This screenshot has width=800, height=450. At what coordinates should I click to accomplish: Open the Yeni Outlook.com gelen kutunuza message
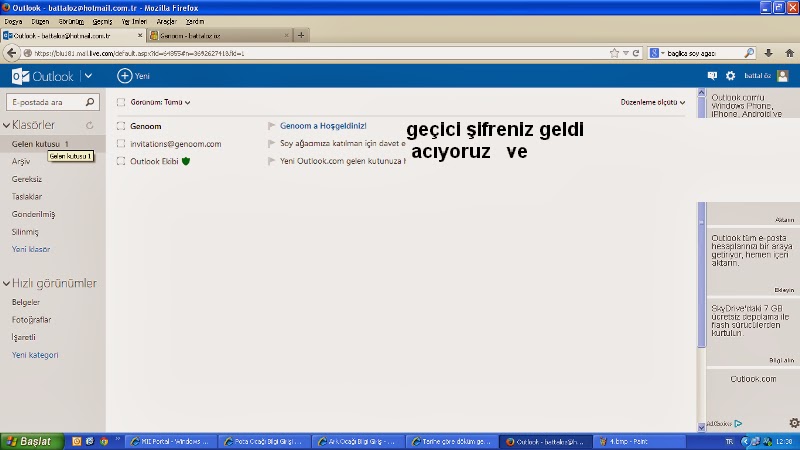[x=342, y=161]
